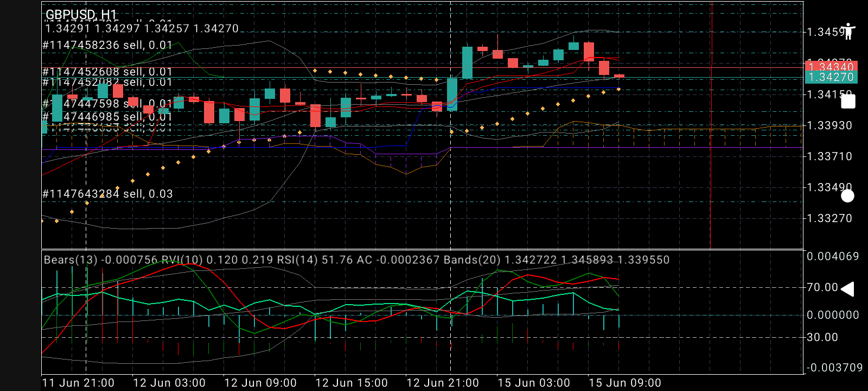This screenshot has width=868, height=391.
Task: Tap the accessibility figure icon
Action: point(849,31)
